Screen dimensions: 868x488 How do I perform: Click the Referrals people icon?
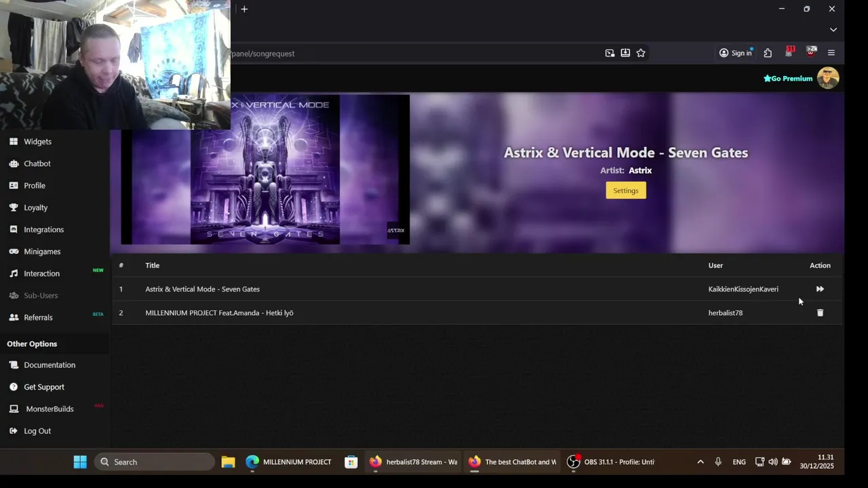point(14,317)
